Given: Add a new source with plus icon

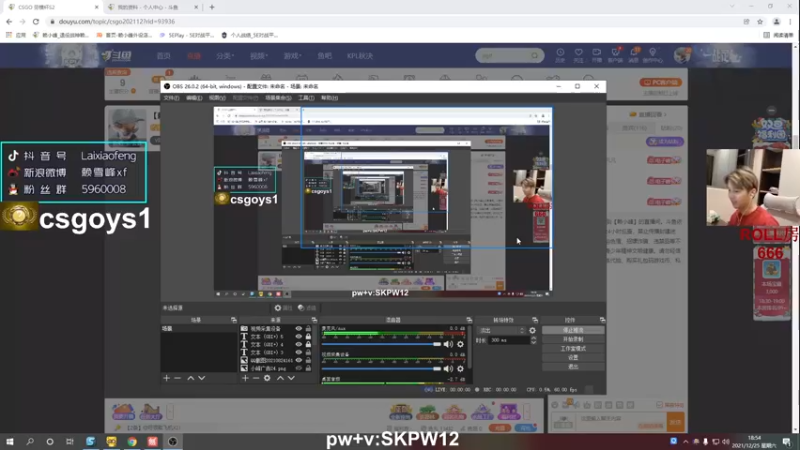Looking at the screenshot, I should (245, 378).
